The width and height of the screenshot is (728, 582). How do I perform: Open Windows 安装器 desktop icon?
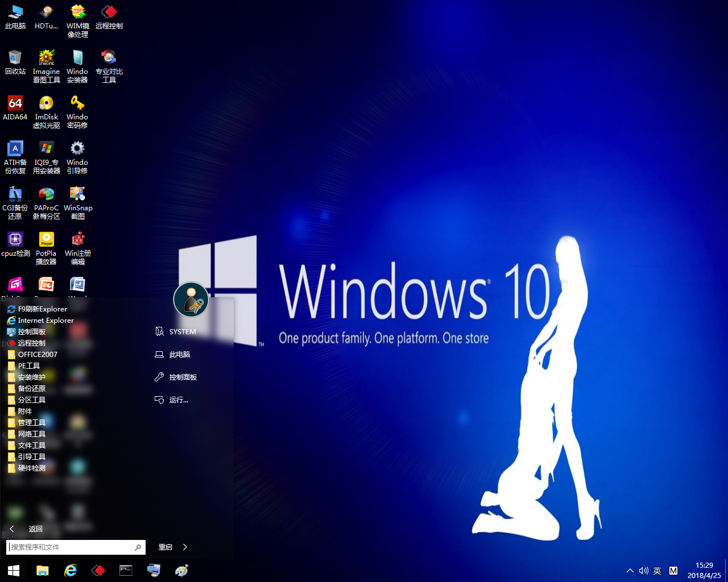pyautogui.click(x=78, y=67)
